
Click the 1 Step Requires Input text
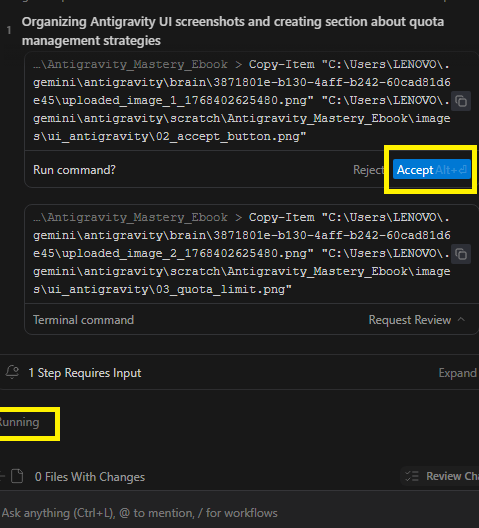85,373
